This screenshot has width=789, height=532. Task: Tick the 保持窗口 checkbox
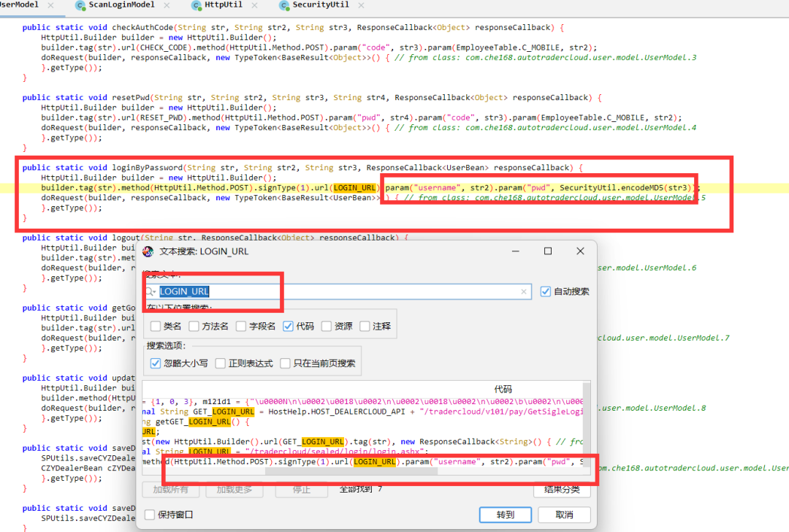point(150,514)
